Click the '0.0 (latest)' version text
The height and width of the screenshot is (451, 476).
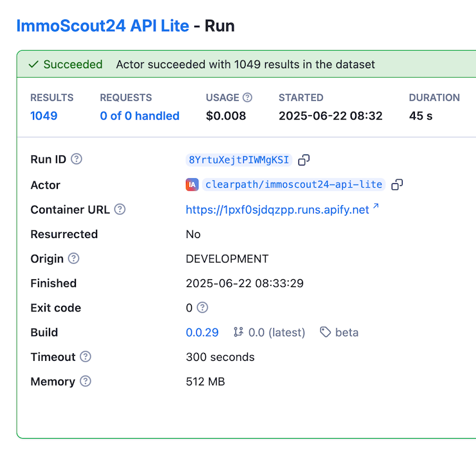[277, 332]
